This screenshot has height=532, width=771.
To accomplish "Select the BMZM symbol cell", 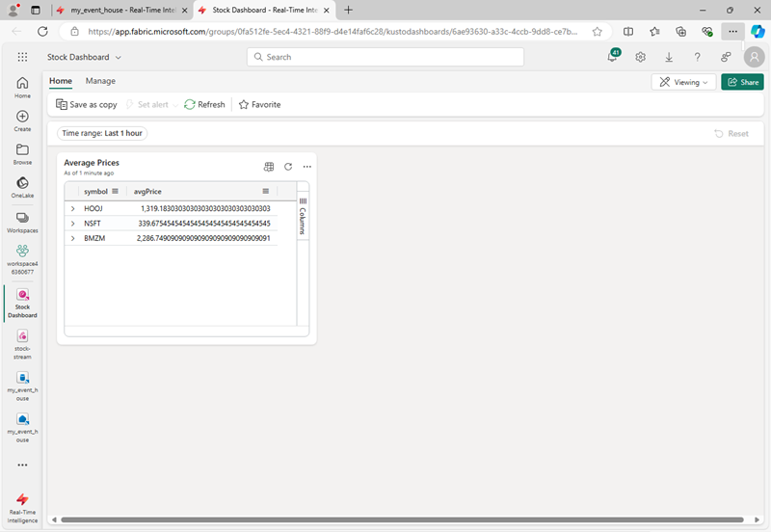I will click(x=94, y=238).
